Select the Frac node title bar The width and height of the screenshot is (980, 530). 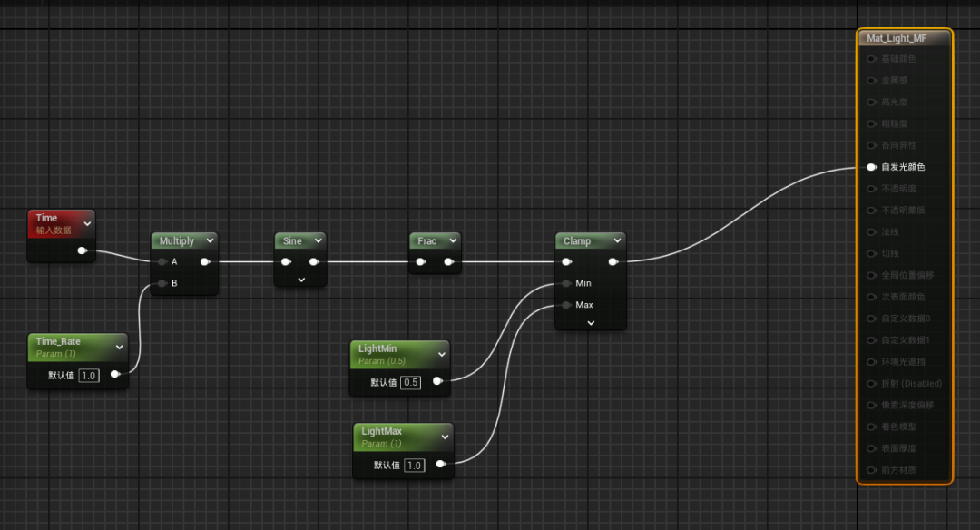click(x=435, y=240)
